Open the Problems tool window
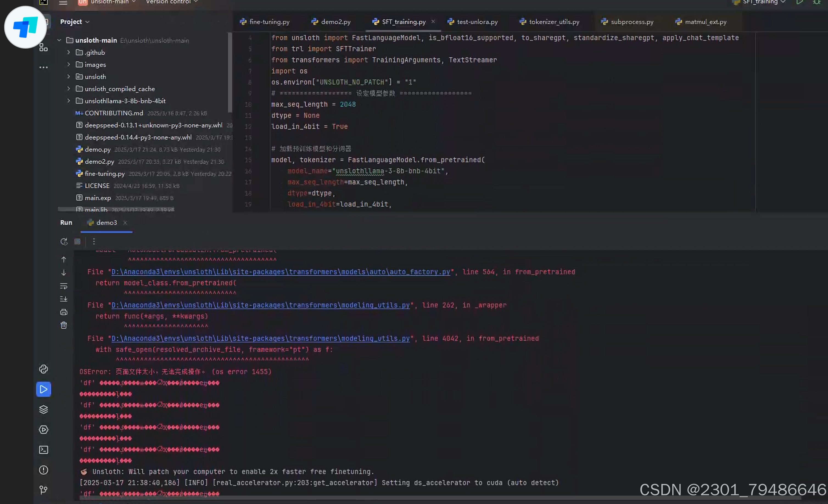Viewport: 828px width, 504px height. click(44, 470)
